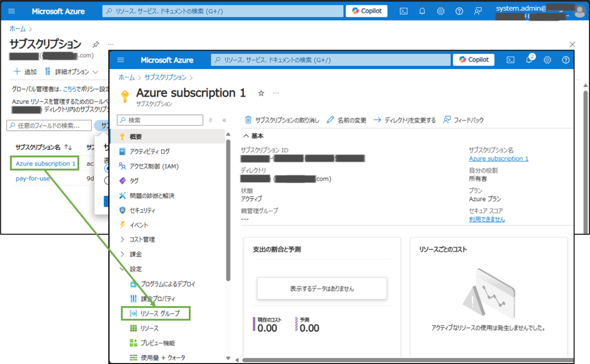Open Copilot in the back window header
The image size is (590, 364).
tap(367, 11)
